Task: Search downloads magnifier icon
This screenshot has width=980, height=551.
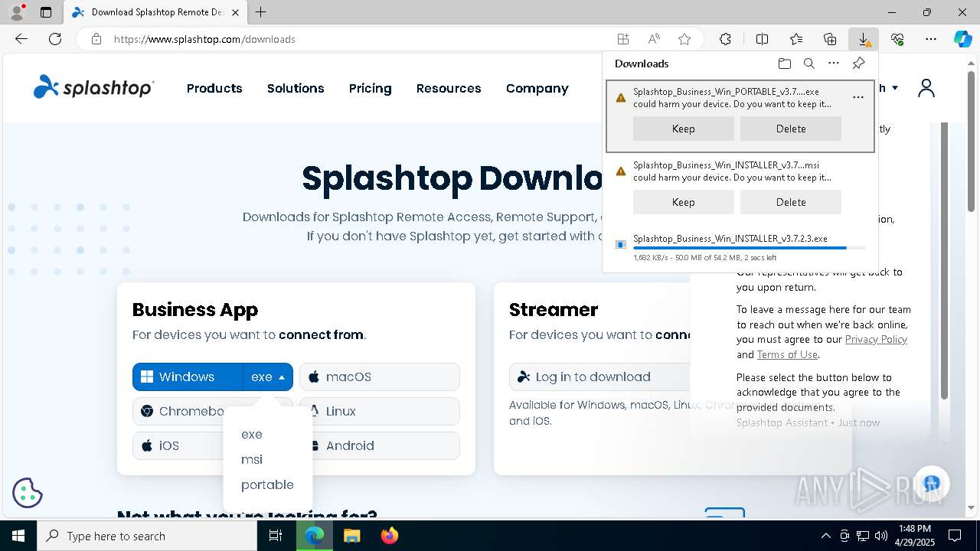Action: (x=808, y=64)
